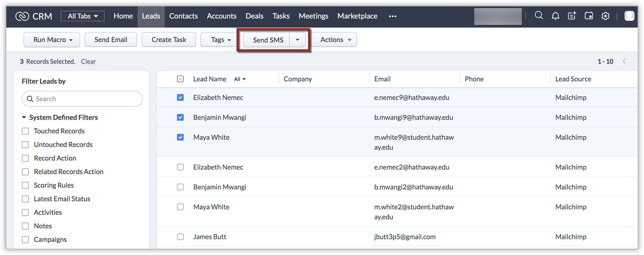Image resolution: width=644 pixels, height=255 pixels.
Task: Collapse System Defined Filters section
Action: [24, 117]
